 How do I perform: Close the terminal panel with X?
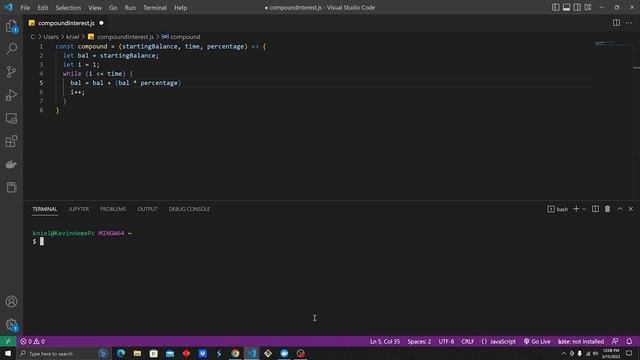(x=631, y=209)
